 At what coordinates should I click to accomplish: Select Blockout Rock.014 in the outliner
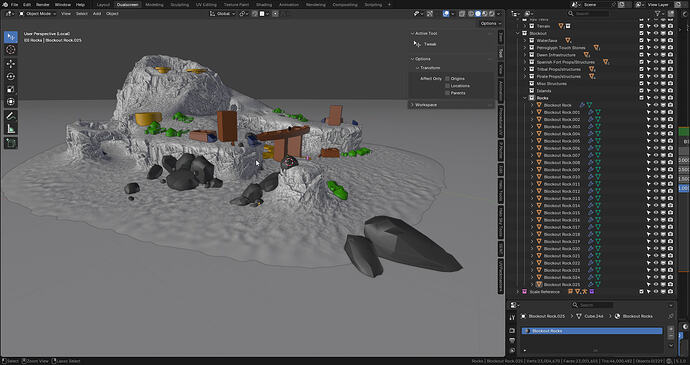[562, 206]
